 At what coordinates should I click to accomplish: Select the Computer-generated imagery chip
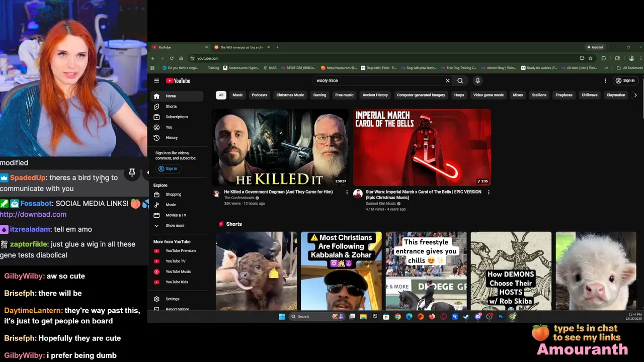click(421, 95)
